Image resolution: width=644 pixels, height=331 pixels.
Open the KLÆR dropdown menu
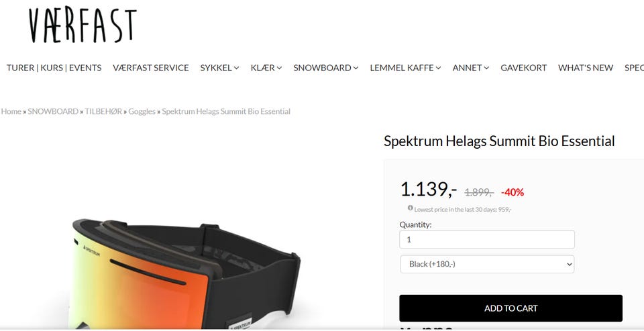pyautogui.click(x=266, y=68)
